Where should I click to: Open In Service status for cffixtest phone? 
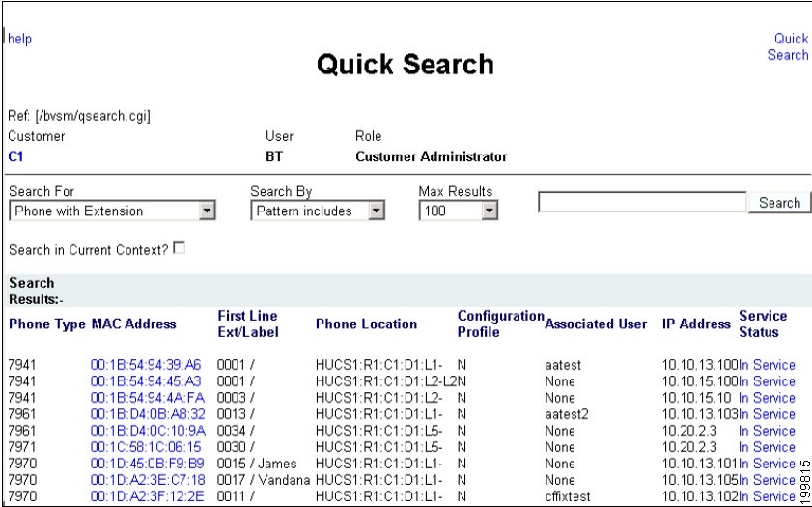click(767, 496)
